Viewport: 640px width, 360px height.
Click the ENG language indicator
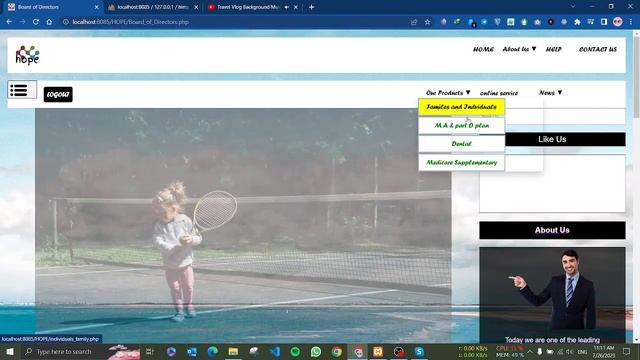click(582, 351)
